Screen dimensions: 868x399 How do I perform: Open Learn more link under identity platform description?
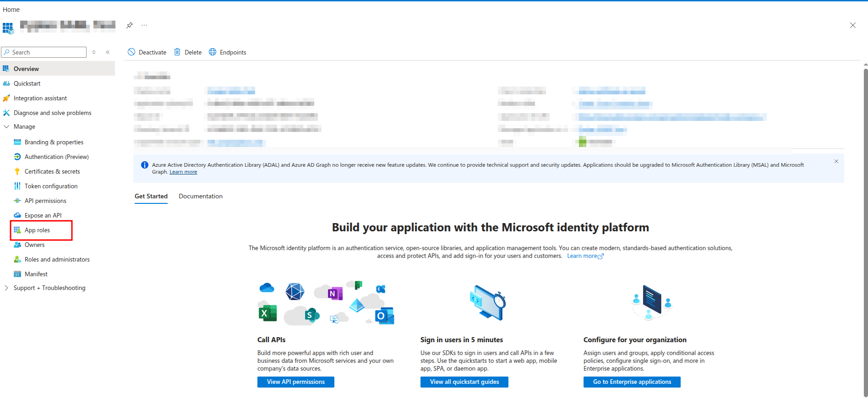(x=585, y=256)
